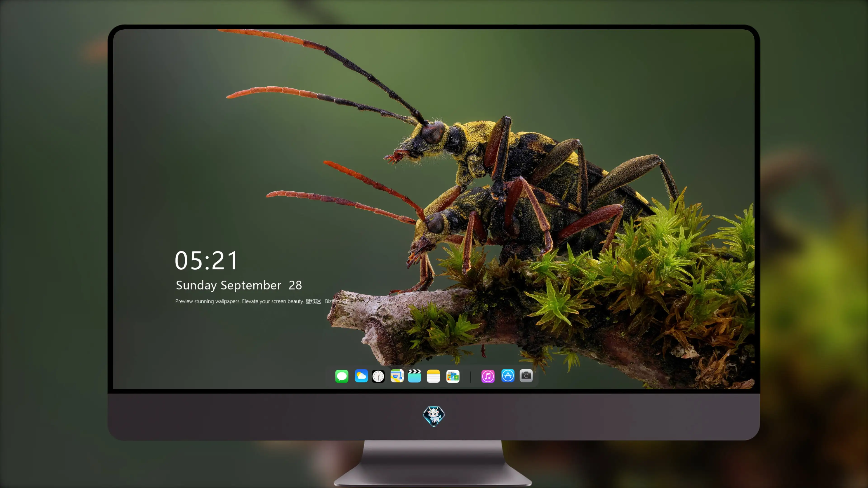Open the blue App Store icon

click(508, 376)
